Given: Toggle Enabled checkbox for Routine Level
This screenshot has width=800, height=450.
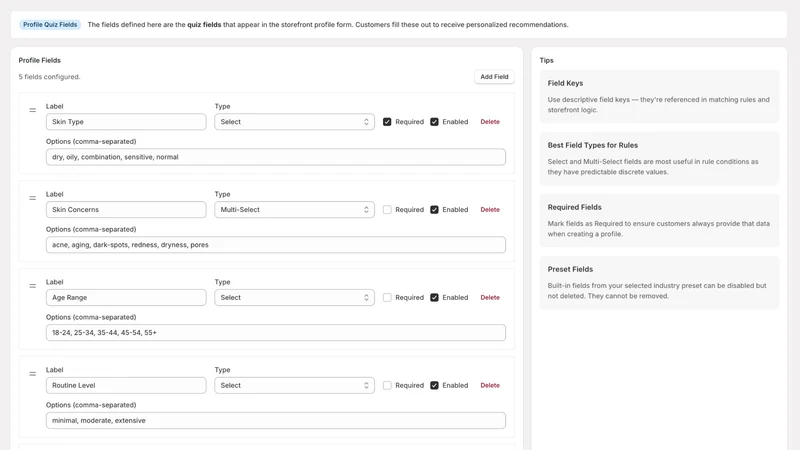Looking at the screenshot, I should coord(434,385).
